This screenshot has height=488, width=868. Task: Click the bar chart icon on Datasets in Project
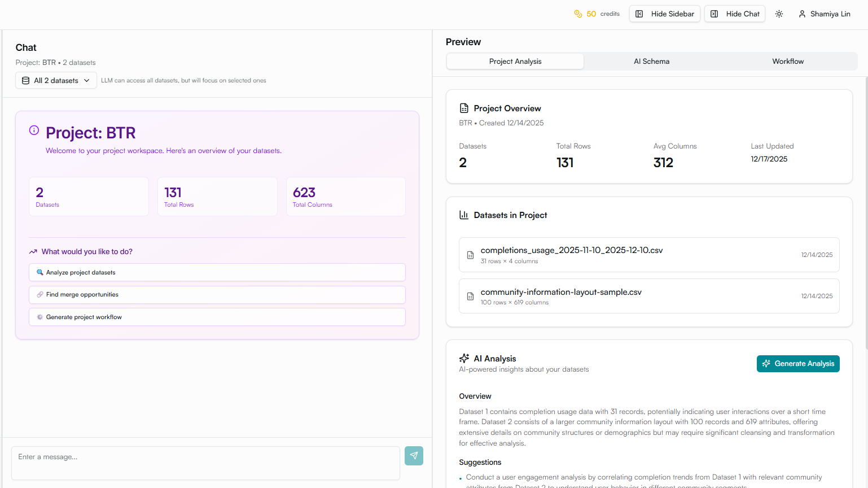pos(463,215)
